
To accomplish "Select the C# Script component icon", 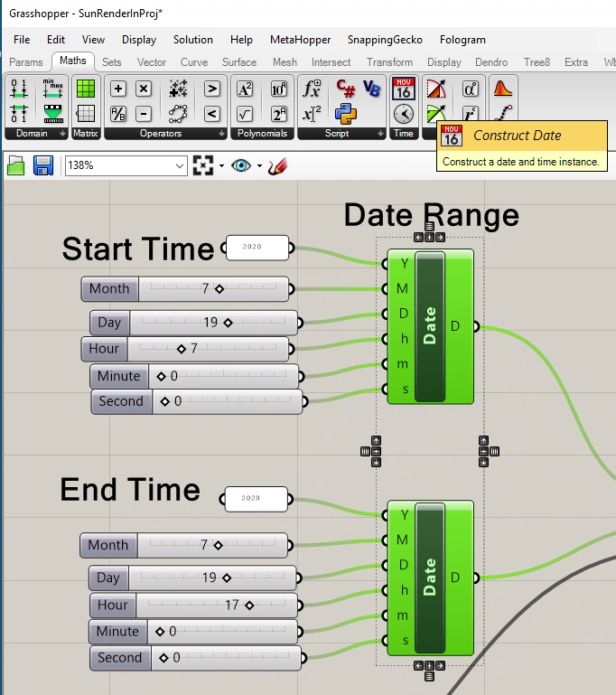I will point(346,89).
